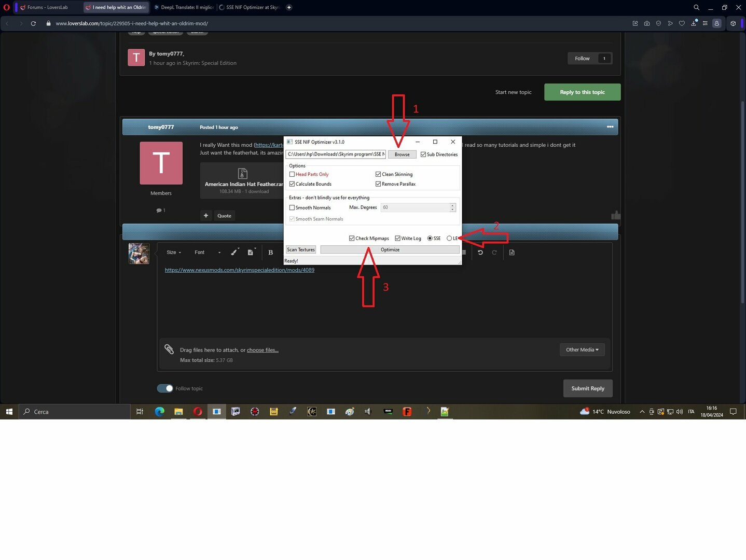Click the multiquote plus button
The image size is (746, 560).
click(206, 216)
